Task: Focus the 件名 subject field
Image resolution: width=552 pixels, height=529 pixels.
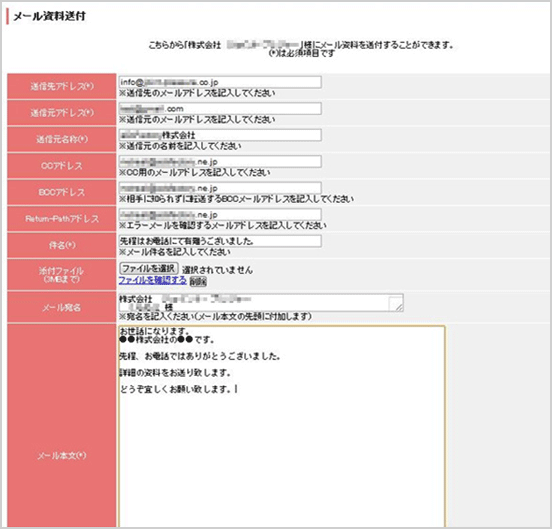Action: click(x=220, y=241)
